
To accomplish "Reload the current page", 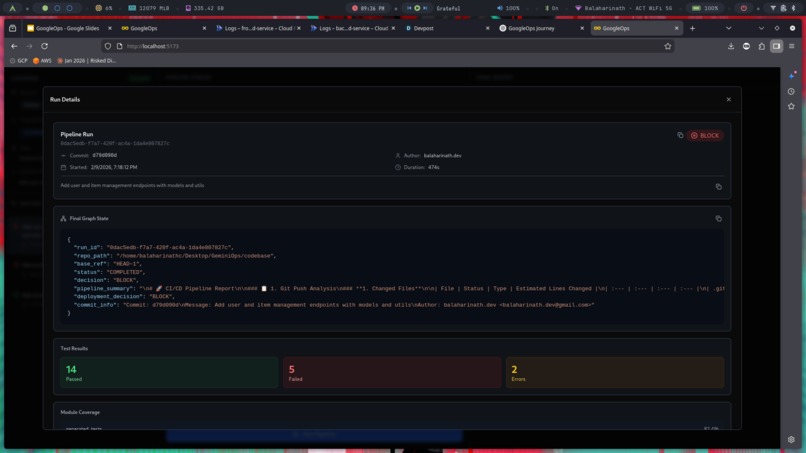I will click(45, 46).
